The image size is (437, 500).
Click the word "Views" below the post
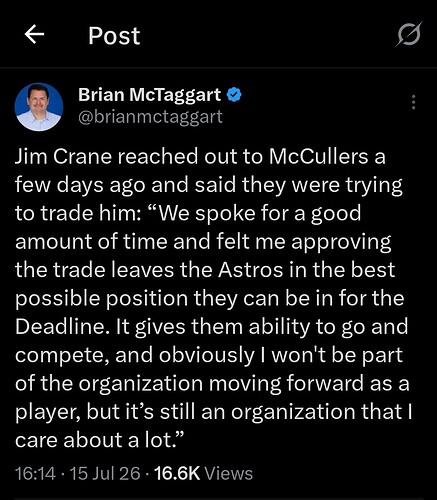point(228,474)
